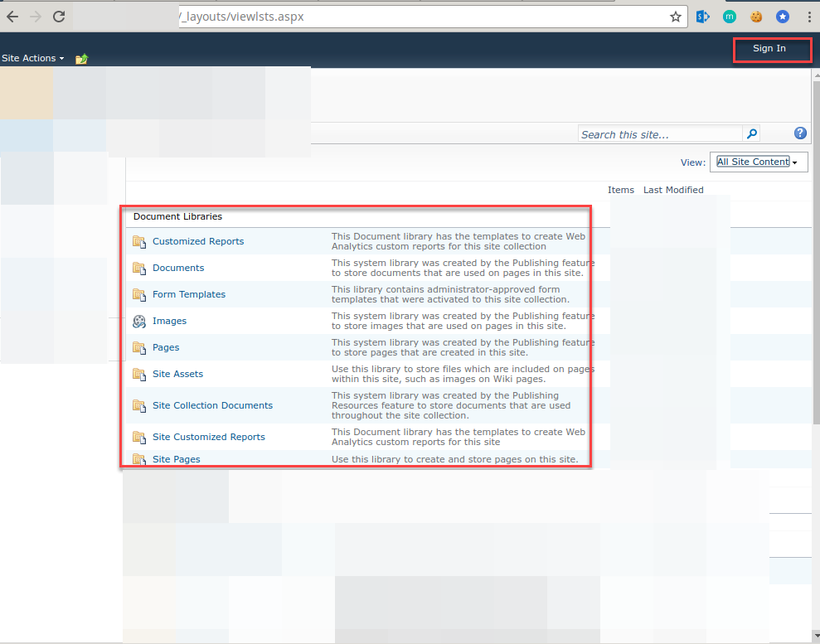Click the back navigation arrow
820x644 pixels.
pyautogui.click(x=14, y=16)
